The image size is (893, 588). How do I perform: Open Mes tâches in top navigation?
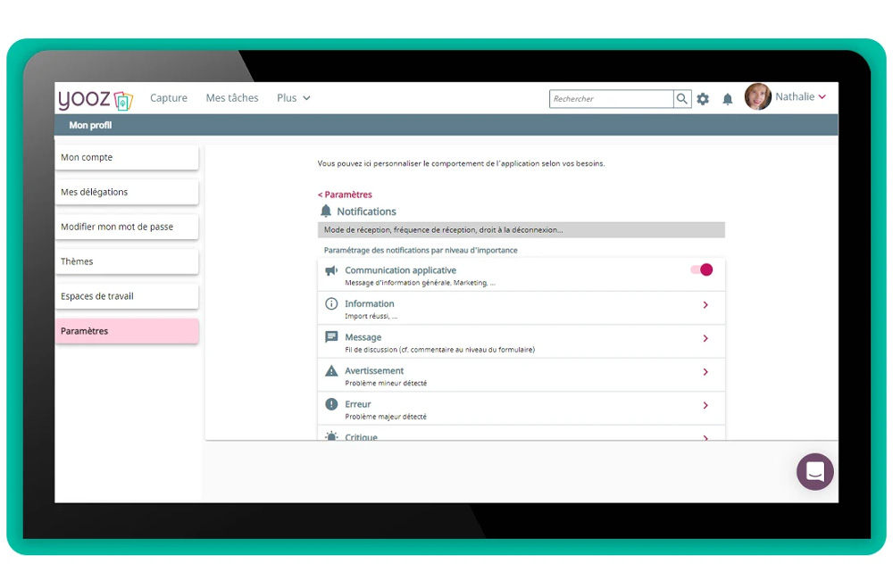[232, 98]
